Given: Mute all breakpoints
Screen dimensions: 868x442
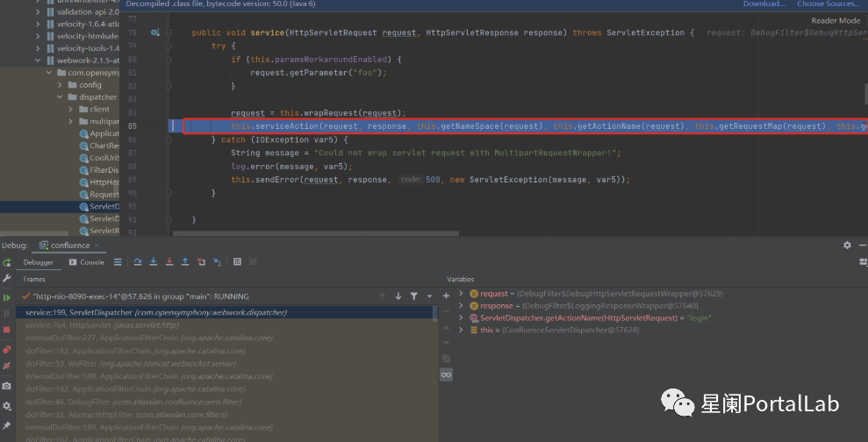Looking at the screenshot, I should click(x=7, y=366).
